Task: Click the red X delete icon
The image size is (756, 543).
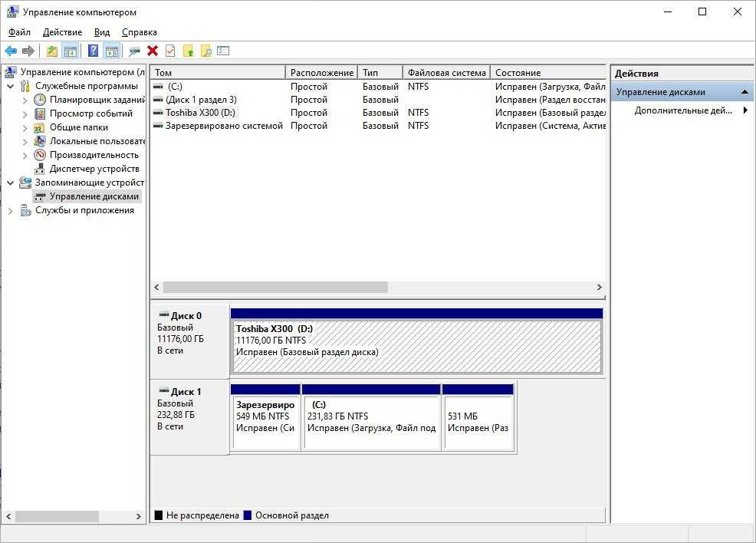Action: pos(153,51)
